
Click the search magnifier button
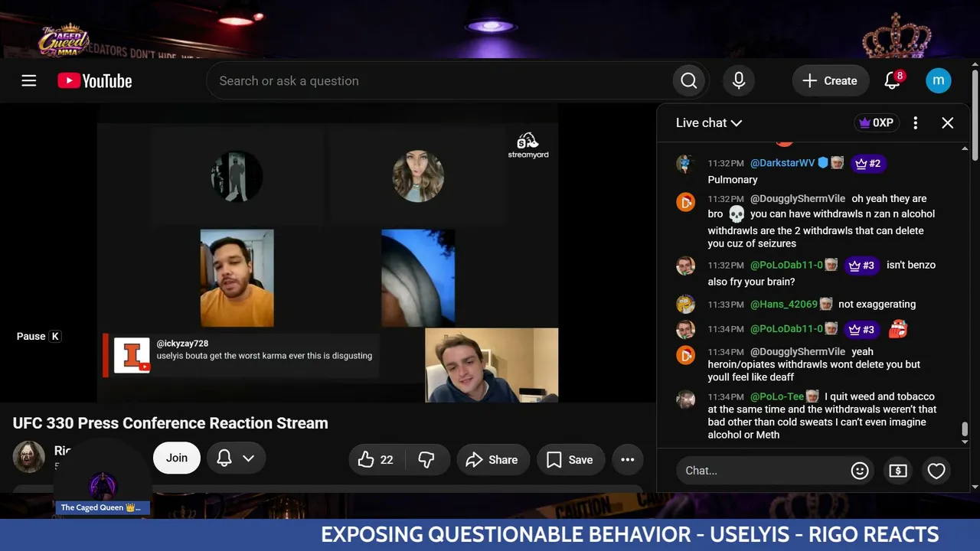689,81
